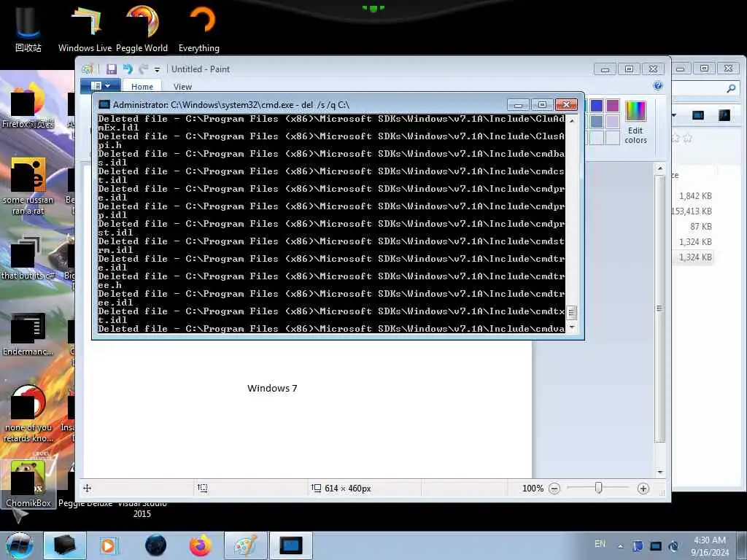The width and height of the screenshot is (747, 560).
Task: Click the Zoom in plus button in Paint
Action: coord(643,489)
